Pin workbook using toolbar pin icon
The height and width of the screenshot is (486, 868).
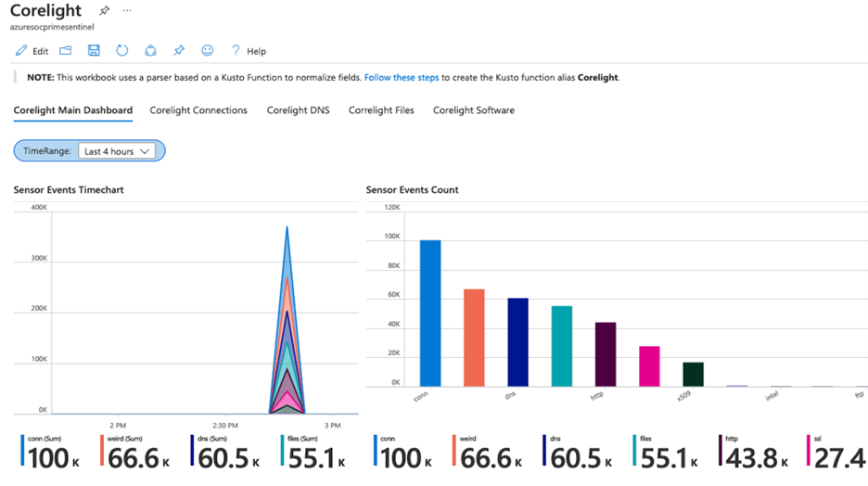(x=178, y=51)
